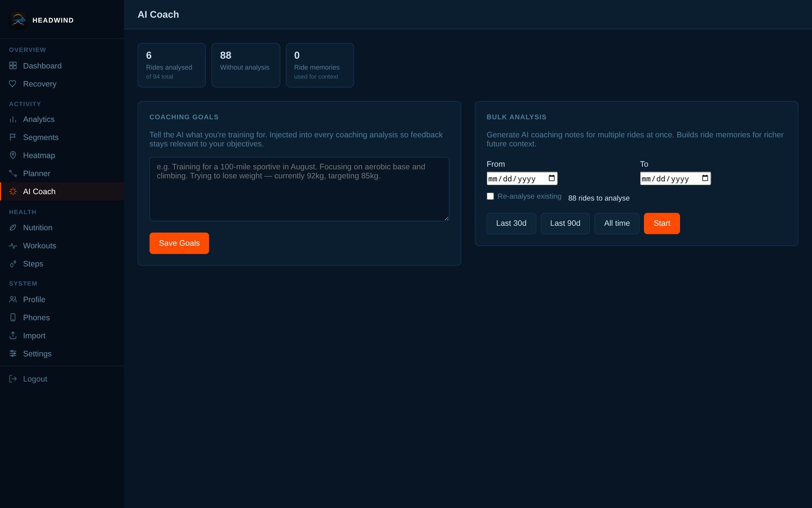812x508 pixels.
Task: Click the Settings sliders icon
Action: click(x=13, y=354)
